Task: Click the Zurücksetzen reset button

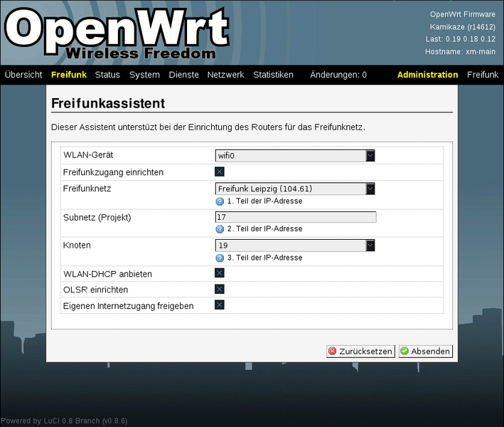Action: [360, 351]
